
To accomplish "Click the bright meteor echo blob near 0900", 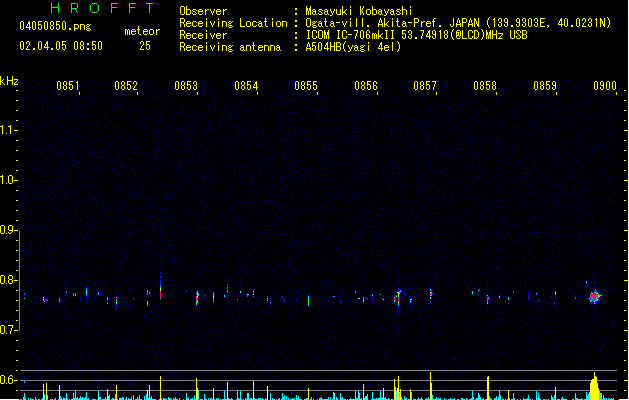I will tap(595, 297).
